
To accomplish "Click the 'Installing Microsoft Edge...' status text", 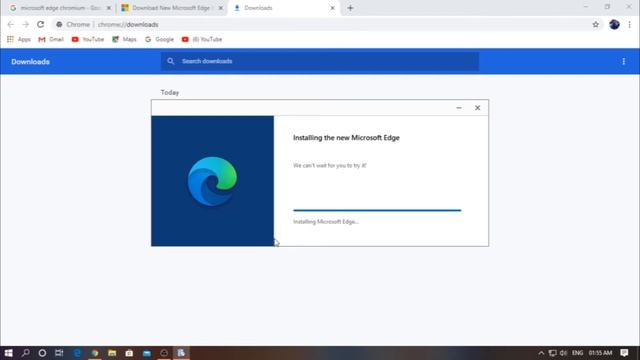I will click(326, 222).
